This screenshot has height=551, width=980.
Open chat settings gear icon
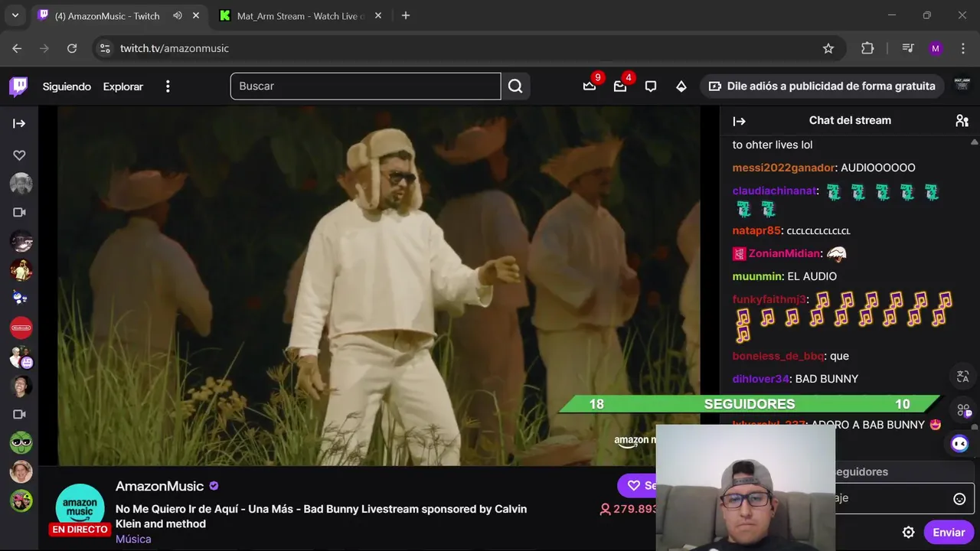pyautogui.click(x=908, y=532)
